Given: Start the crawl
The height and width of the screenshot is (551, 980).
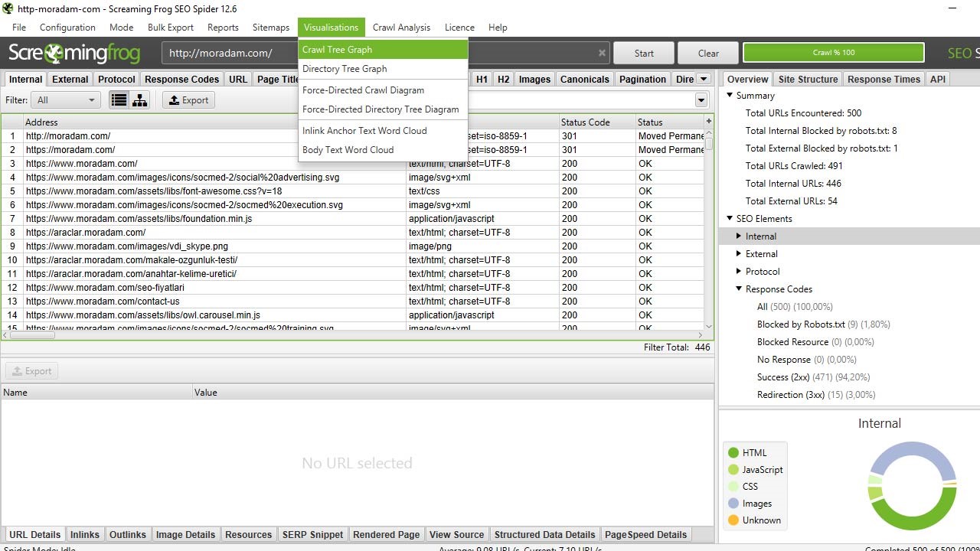Looking at the screenshot, I should [x=644, y=53].
